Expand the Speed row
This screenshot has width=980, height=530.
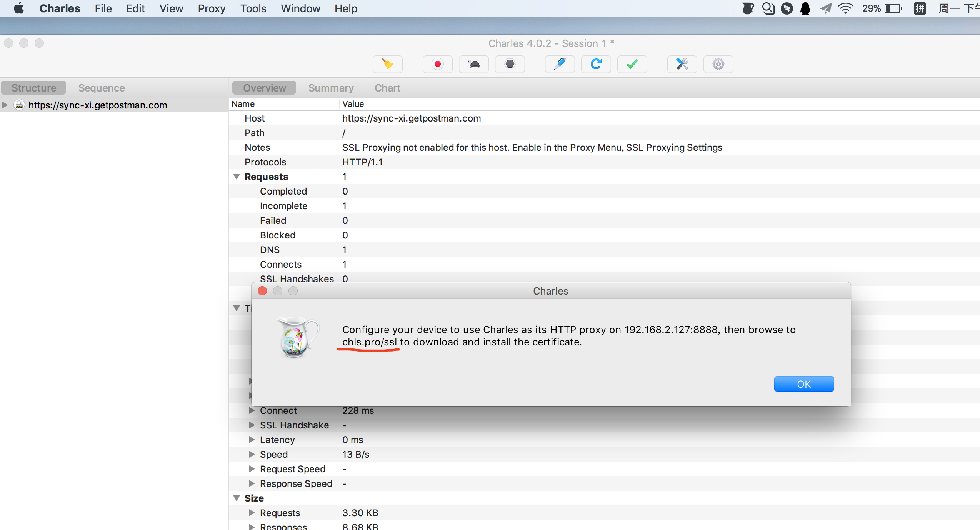[x=252, y=454]
